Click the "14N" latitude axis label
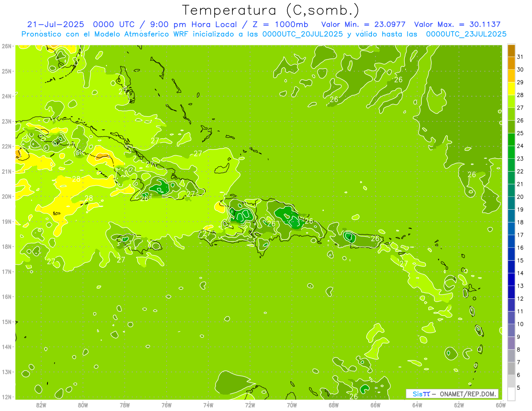 6,347
